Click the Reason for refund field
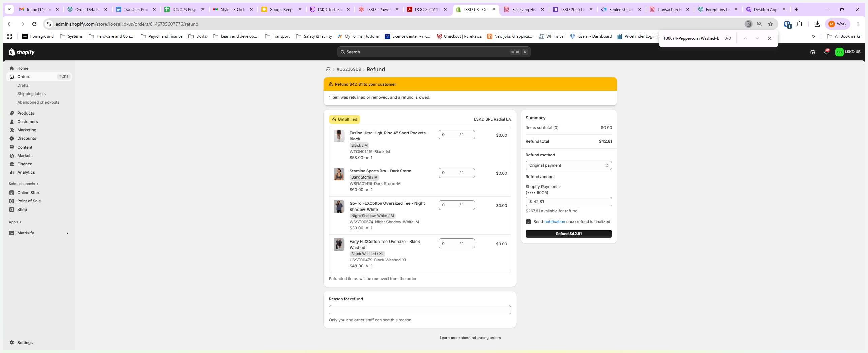Screen dimensions: 868x353 [x=420, y=310]
